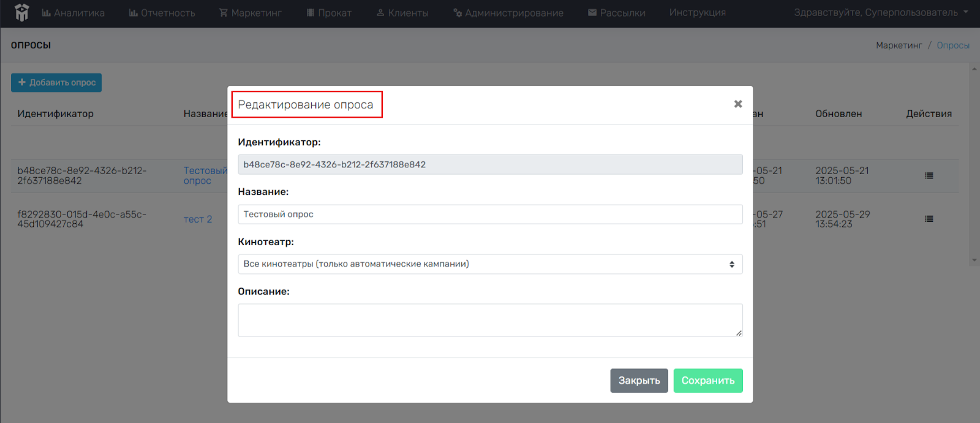Open the тест 2 survey link
This screenshot has width=980, height=423.
[198, 219]
